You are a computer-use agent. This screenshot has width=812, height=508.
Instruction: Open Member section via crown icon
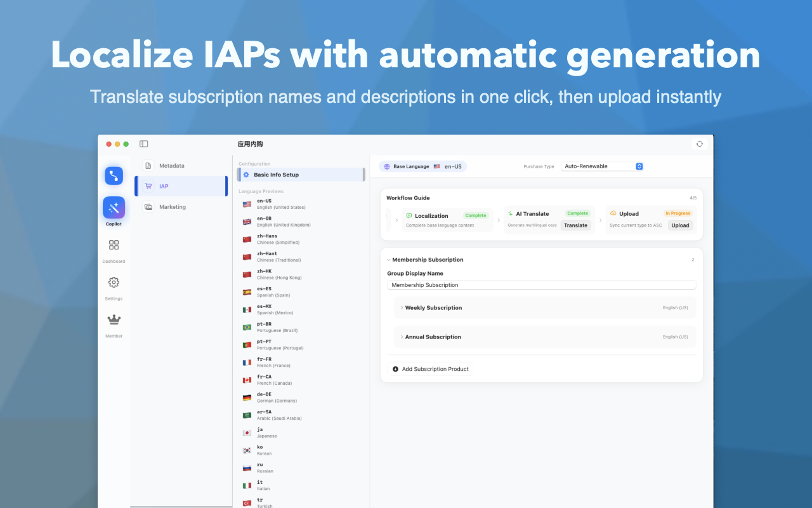pos(114,320)
